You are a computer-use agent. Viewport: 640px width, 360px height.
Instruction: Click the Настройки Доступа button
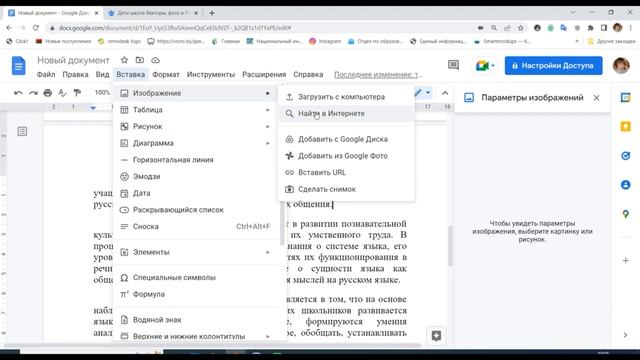tap(553, 66)
